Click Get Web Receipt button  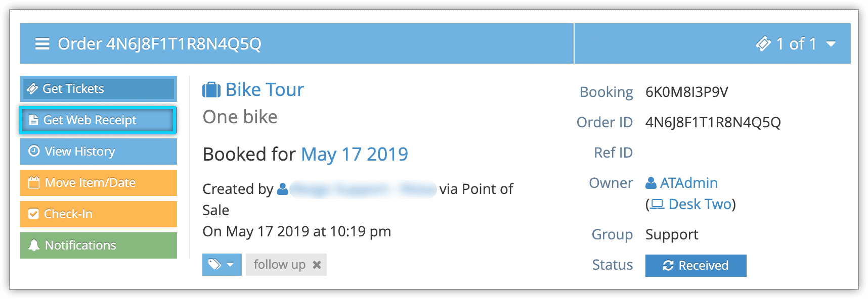pos(99,120)
